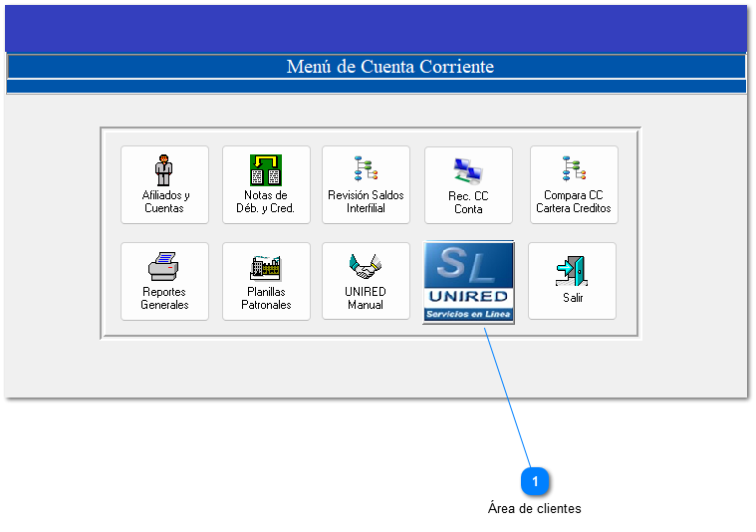
Task: Open Compara CC Cartera Creditos tree icon
Action: pos(573,169)
